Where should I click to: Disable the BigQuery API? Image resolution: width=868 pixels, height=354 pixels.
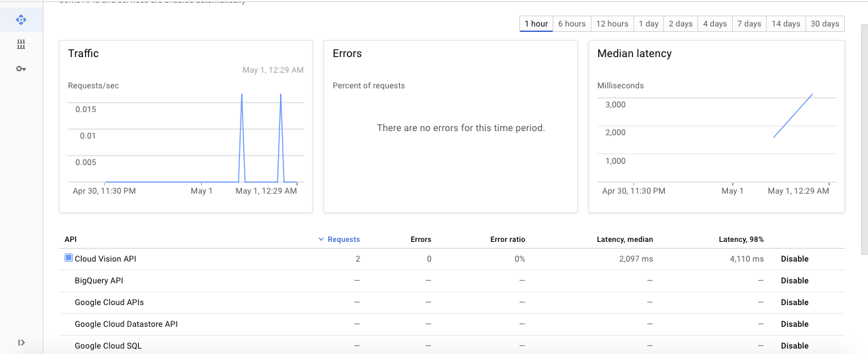795,281
